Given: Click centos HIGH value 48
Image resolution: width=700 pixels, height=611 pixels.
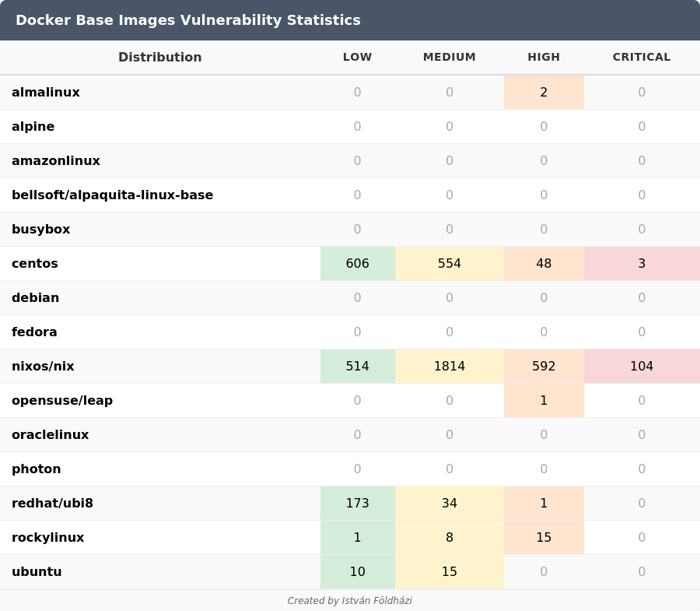Looking at the screenshot, I should (544, 264).
